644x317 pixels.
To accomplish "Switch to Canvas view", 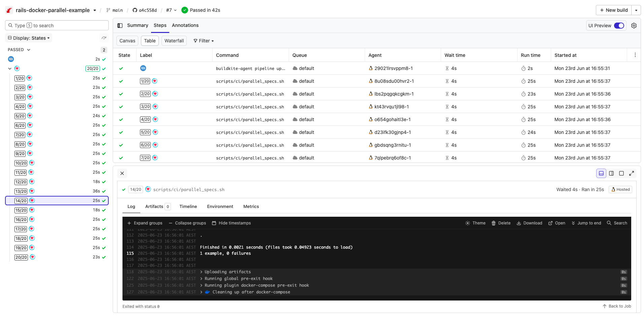I will point(127,41).
